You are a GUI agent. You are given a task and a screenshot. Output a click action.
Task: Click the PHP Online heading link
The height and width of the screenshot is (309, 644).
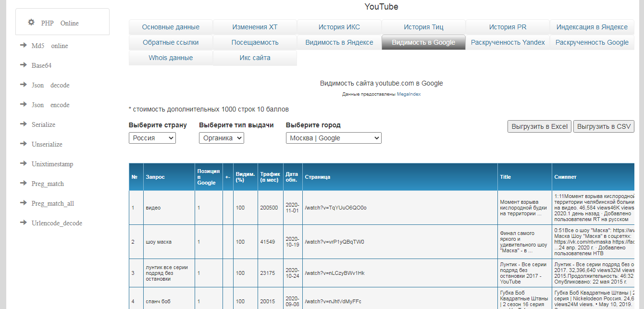point(60,23)
